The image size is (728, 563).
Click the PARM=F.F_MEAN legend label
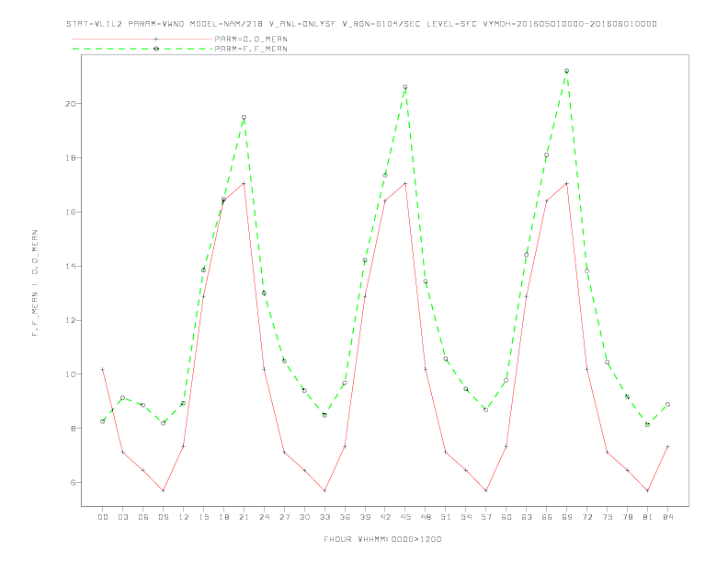click(x=251, y=49)
